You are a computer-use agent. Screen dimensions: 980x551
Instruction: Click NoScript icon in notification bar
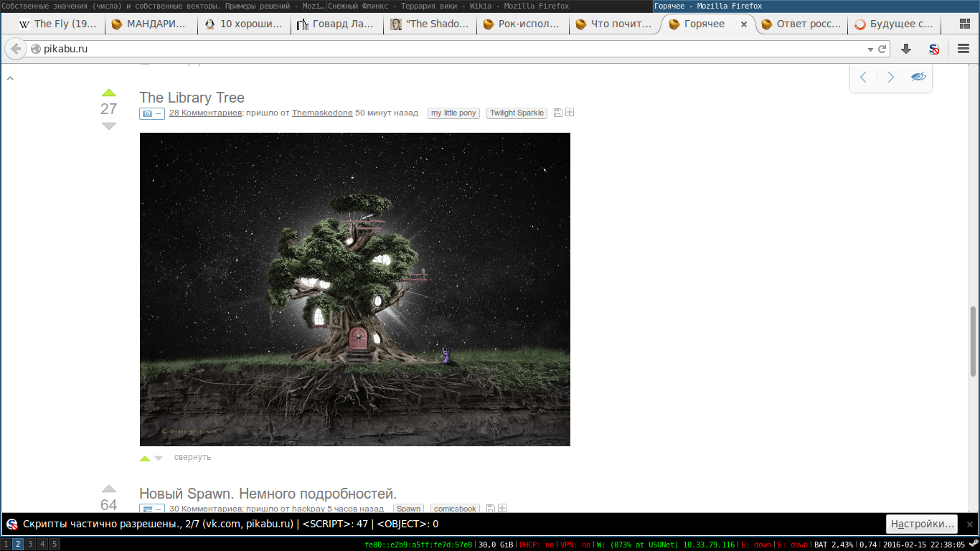(x=12, y=524)
